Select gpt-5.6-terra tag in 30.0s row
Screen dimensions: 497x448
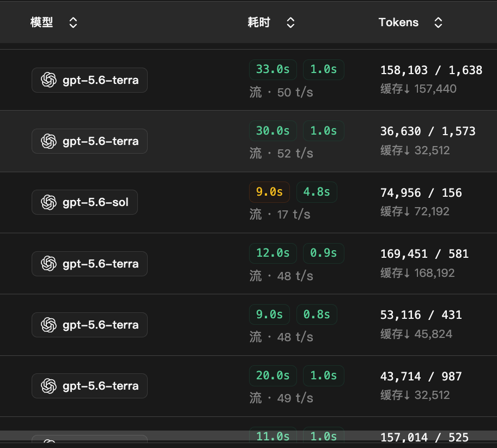click(x=89, y=141)
